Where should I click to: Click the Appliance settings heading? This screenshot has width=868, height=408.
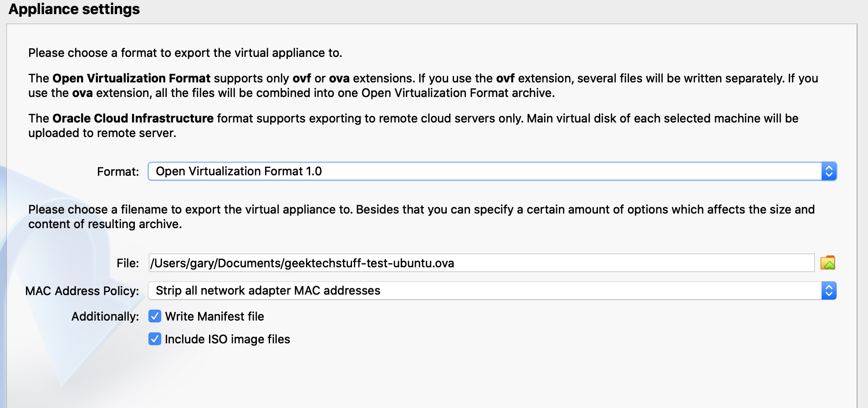tap(74, 9)
